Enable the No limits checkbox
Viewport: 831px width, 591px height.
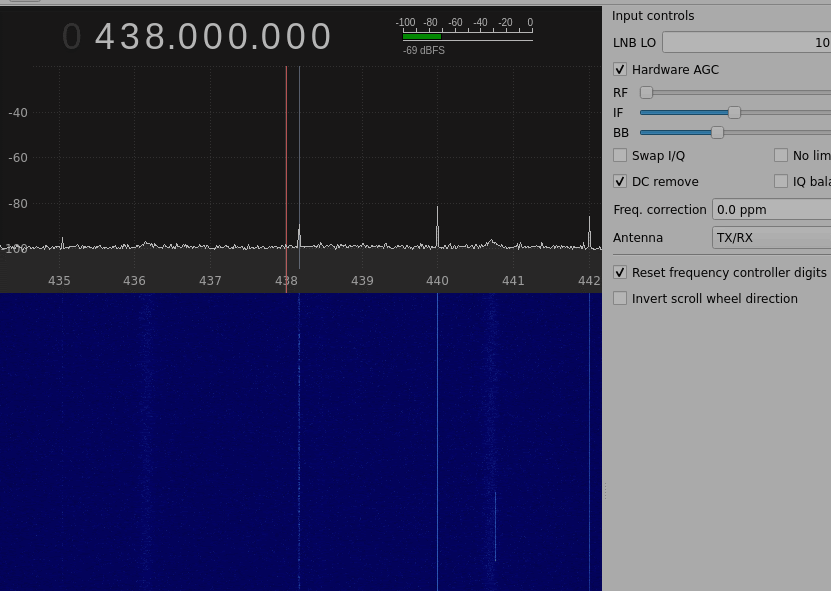pos(781,156)
